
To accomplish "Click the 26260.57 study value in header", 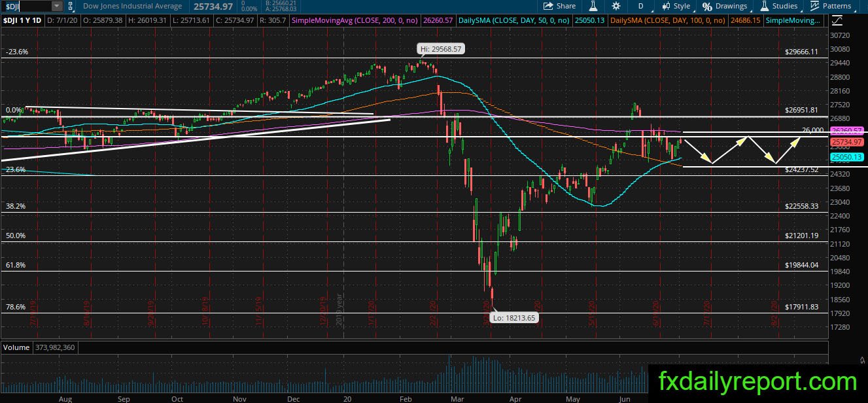I will tap(438, 21).
